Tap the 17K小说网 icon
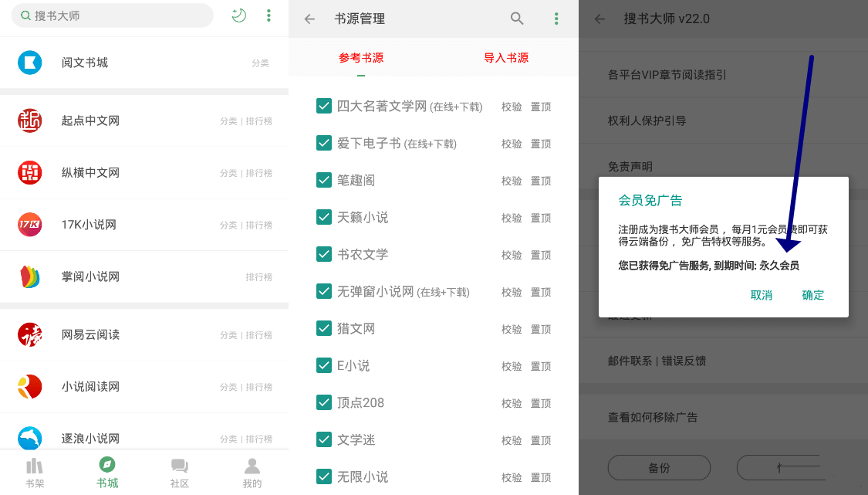The width and height of the screenshot is (868, 495). point(30,225)
